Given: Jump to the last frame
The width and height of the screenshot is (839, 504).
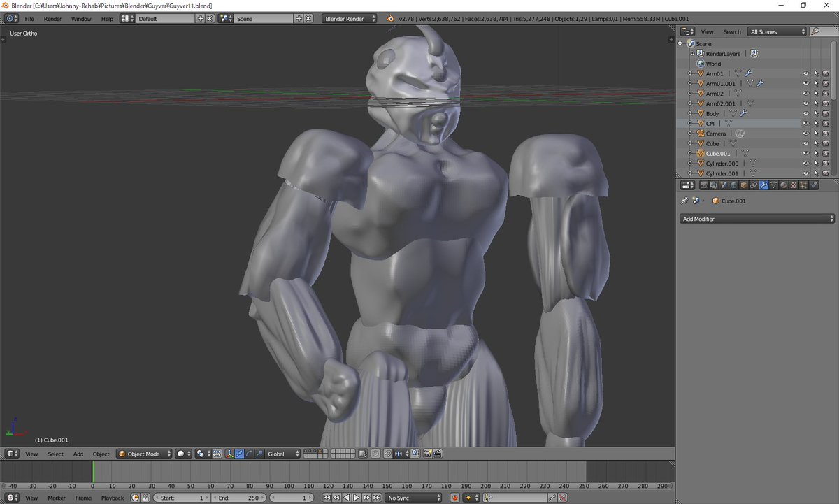Looking at the screenshot, I should (x=376, y=498).
